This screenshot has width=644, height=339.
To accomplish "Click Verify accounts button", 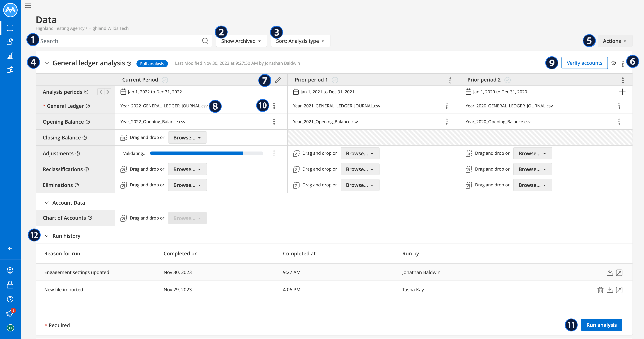I will click(x=584, y=63).
